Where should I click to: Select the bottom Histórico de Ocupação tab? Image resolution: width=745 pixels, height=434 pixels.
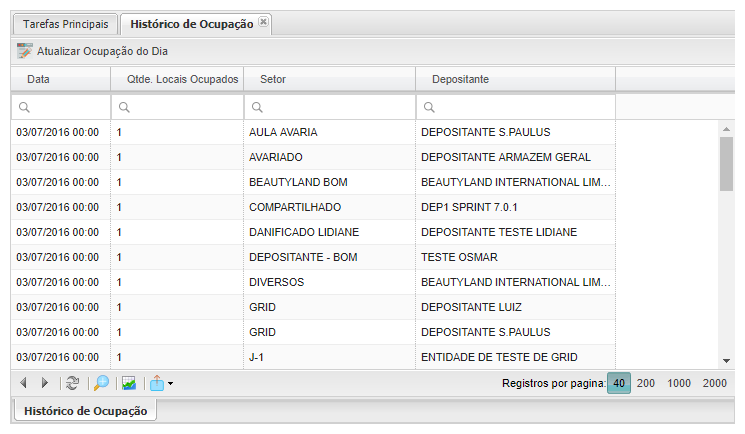click(x=85, y=410)
